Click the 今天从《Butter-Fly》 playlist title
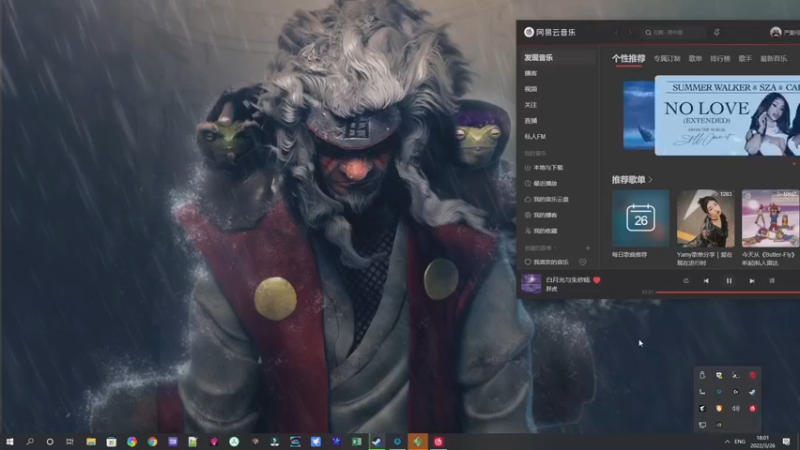Image resolution: width=800 pixels, height=450 pixels. (x=769, y=259)
